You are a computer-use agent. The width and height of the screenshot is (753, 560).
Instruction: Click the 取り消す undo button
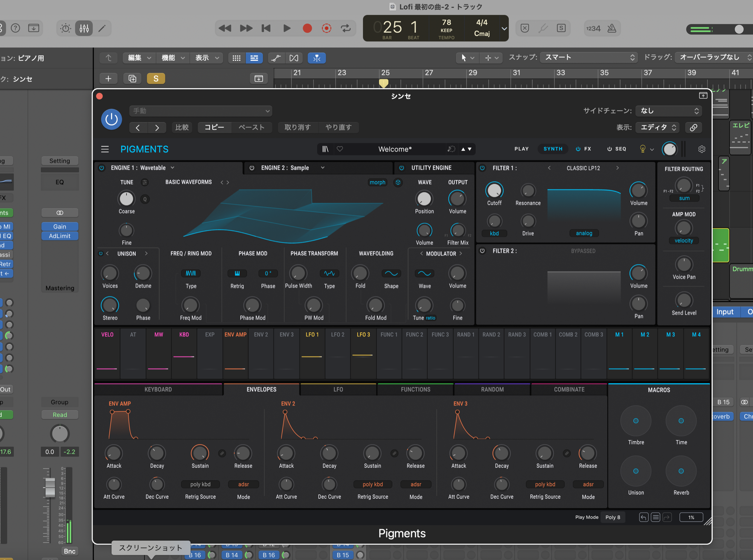pos(297,128)
